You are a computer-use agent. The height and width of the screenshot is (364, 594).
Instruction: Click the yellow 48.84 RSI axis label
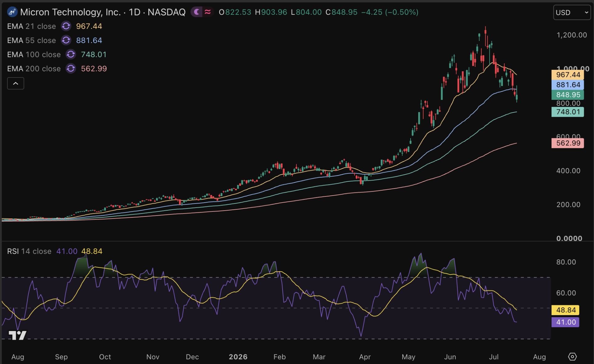click(565, 310)
